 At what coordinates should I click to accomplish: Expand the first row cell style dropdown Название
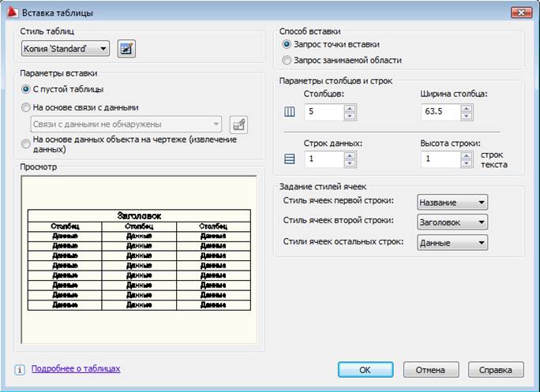click(452, 202)
